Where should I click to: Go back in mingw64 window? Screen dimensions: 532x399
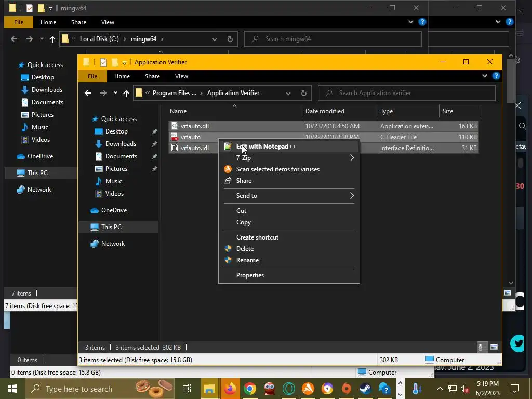coord(14,39)
